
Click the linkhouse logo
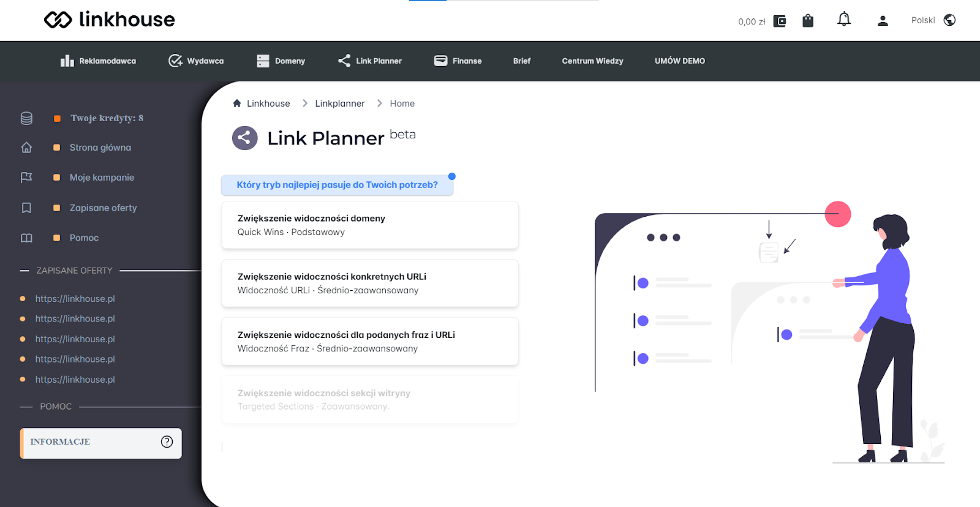coord(110,20)
